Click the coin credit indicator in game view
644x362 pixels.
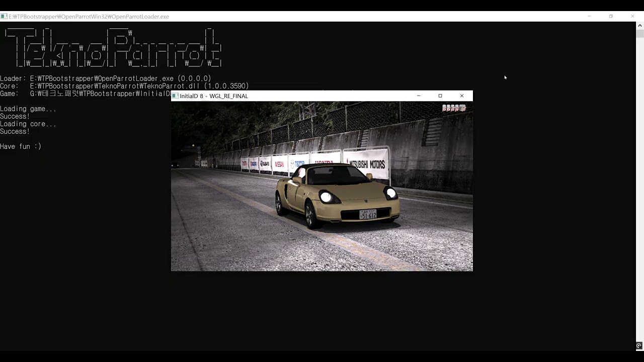[454, 108]
